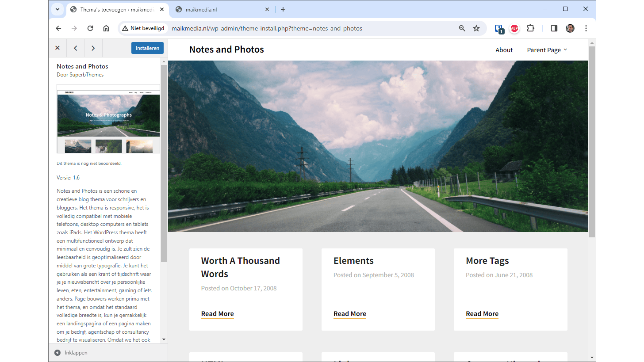Screen dimensions: 644x362
Task: Open the Extensions puzzle menu
Action: (x=530, y=28)
